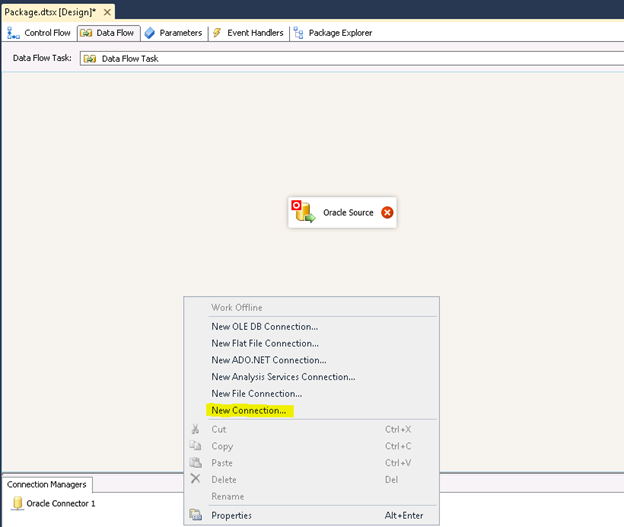624x527 pixels.
Task: Choose New Flat File Connection...
Action: pos(312,343)
